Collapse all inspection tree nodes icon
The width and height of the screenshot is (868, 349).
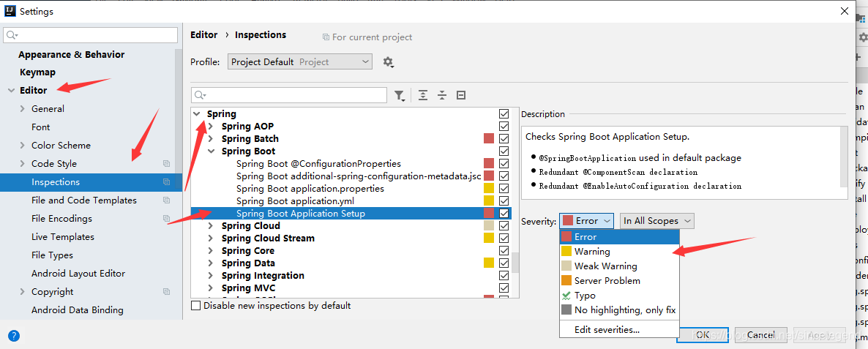click(x=442, y=95)
